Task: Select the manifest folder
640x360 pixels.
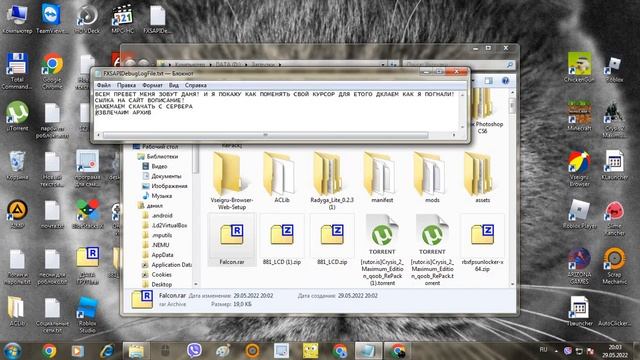Action: [382, 177]
